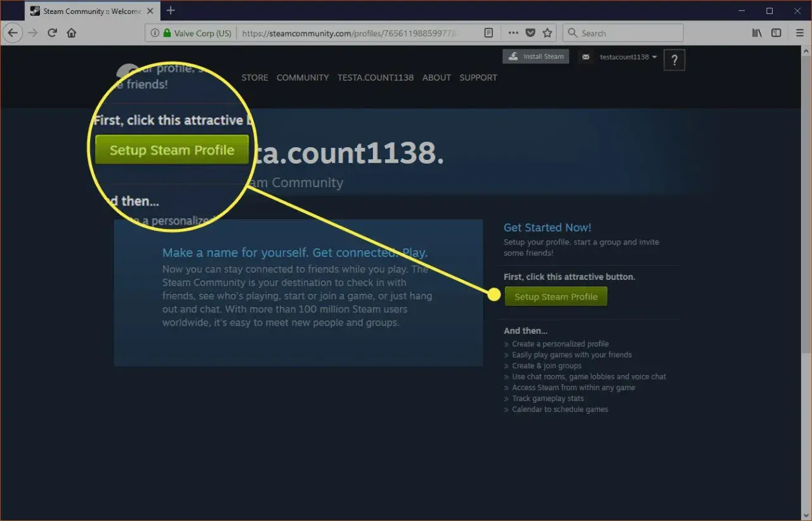This screenshot has width=812, height=521.
Task: Click Setup Steam Profile below Get Started Now
Action: pos(556,296)
